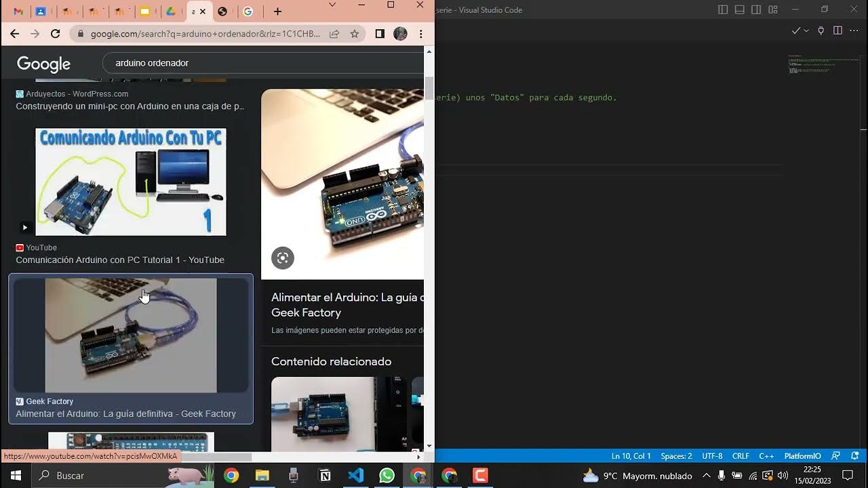868x488 pixels.
Task: Toggle VS Code secondary side bar
Action: [757, 9]
